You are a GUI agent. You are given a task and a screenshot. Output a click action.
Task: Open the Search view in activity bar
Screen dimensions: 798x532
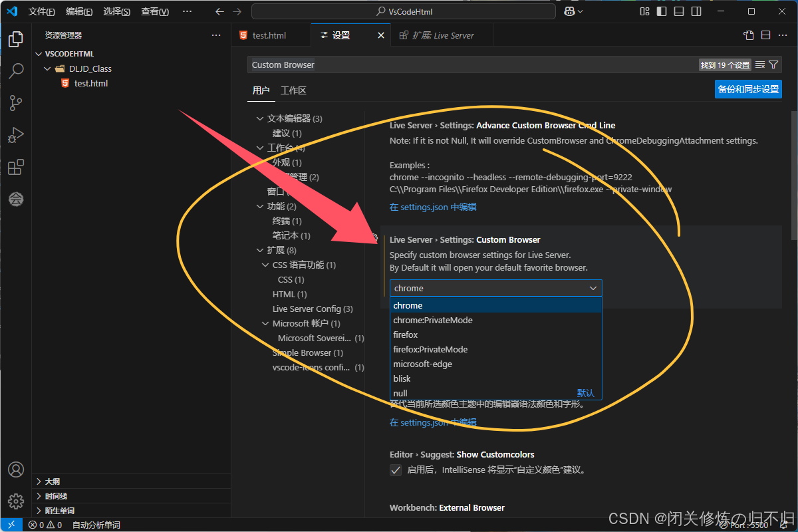(16, 70)
